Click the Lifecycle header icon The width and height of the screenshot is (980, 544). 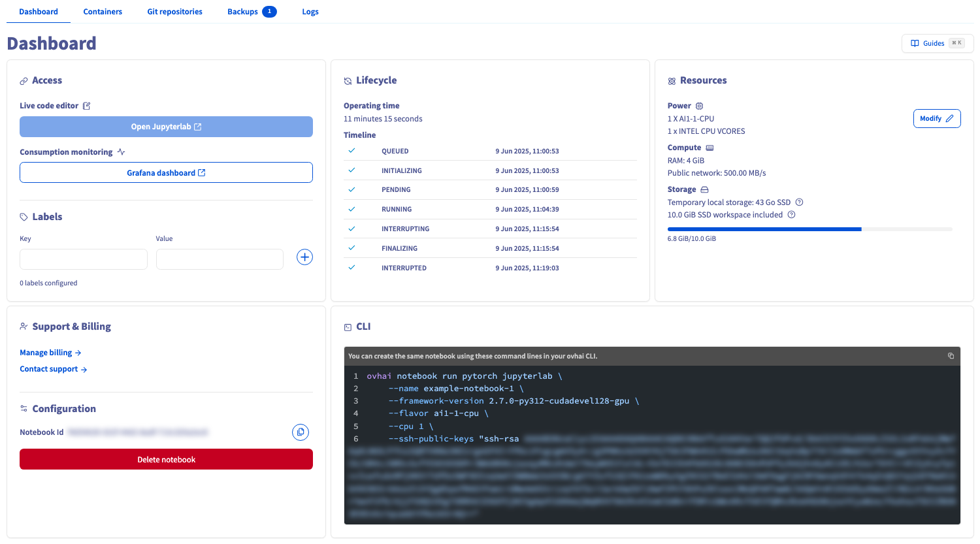[x=348, y=81]
